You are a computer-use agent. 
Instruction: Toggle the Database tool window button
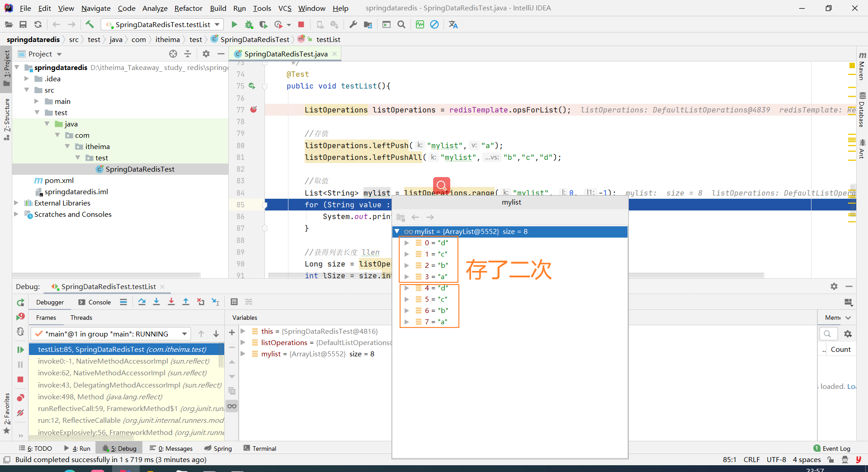tap(862, 110)
